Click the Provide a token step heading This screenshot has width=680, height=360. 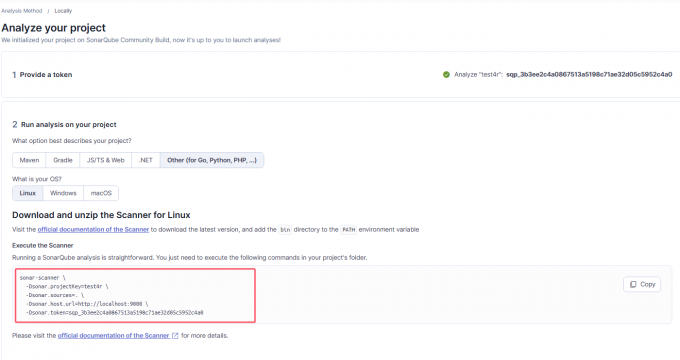coord(46,75)
